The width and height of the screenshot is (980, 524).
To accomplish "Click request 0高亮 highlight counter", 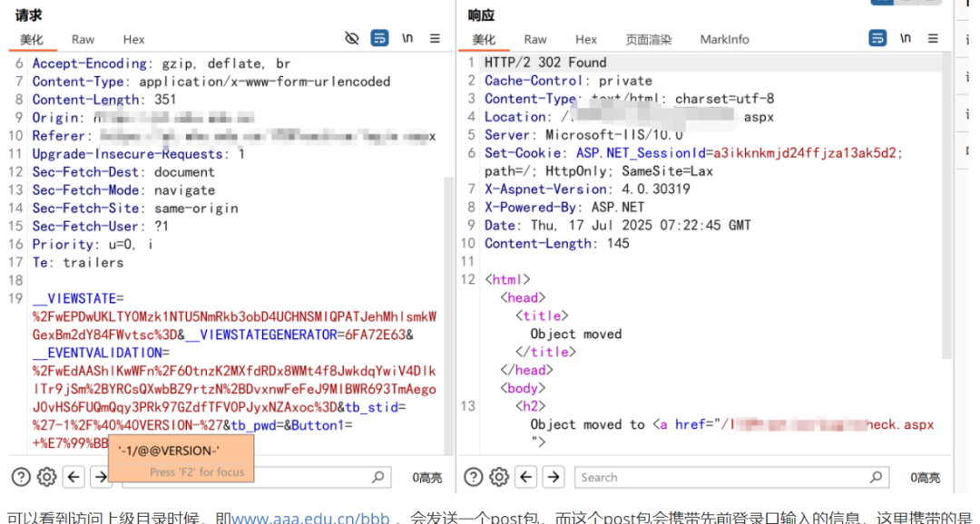I will coord(426,478).
